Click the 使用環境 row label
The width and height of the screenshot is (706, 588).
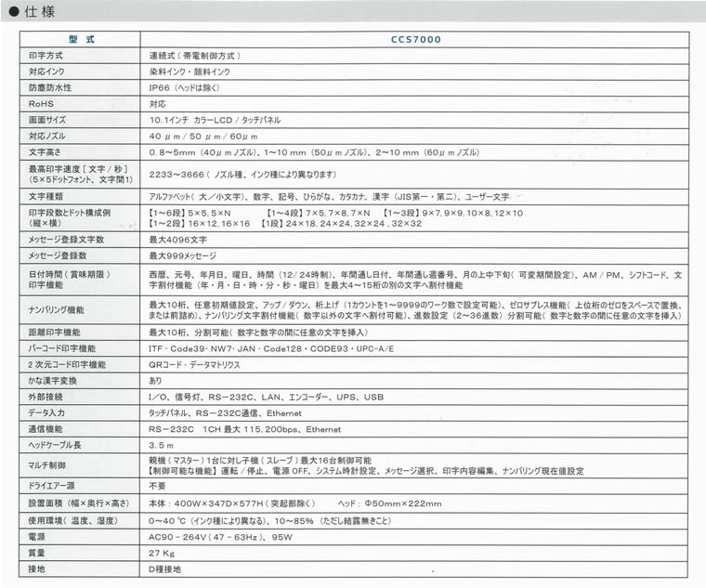click(x=72, y=520)
